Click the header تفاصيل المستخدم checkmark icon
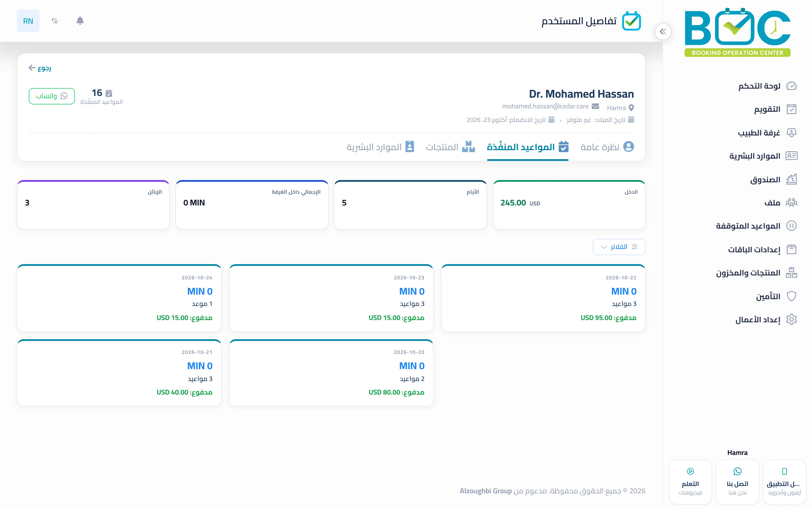 tap(631, 21)
